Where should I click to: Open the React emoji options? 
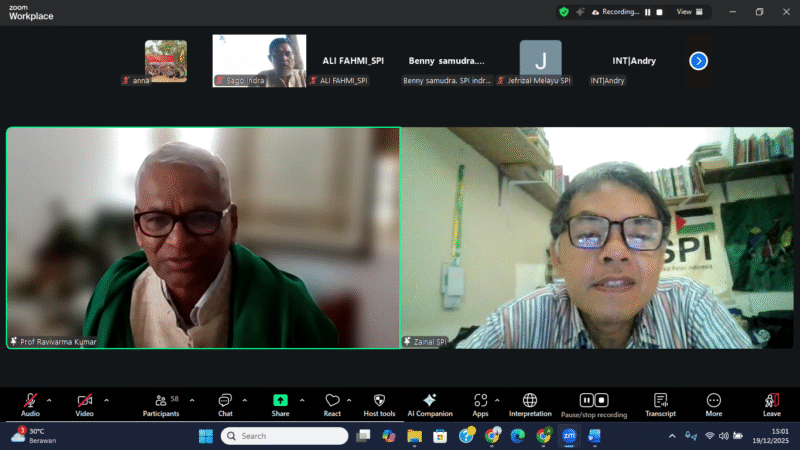point(332,401)
